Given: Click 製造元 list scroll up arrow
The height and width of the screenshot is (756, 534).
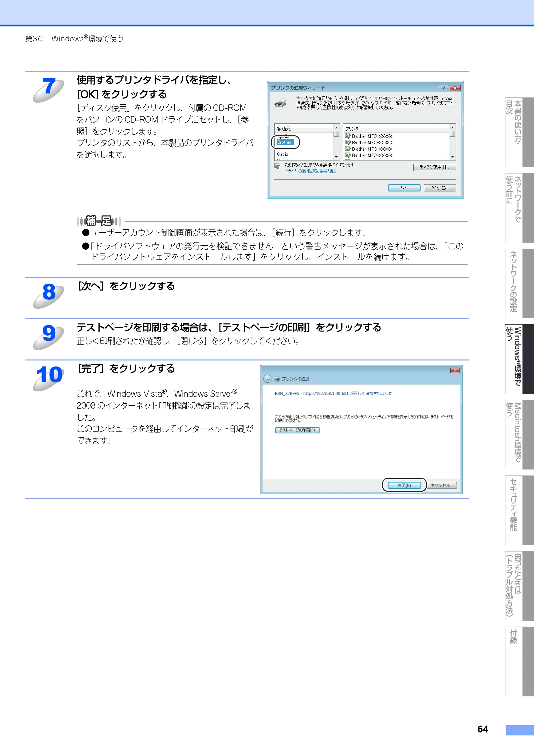Looking at the screenshot, I should tap(336, 127).
